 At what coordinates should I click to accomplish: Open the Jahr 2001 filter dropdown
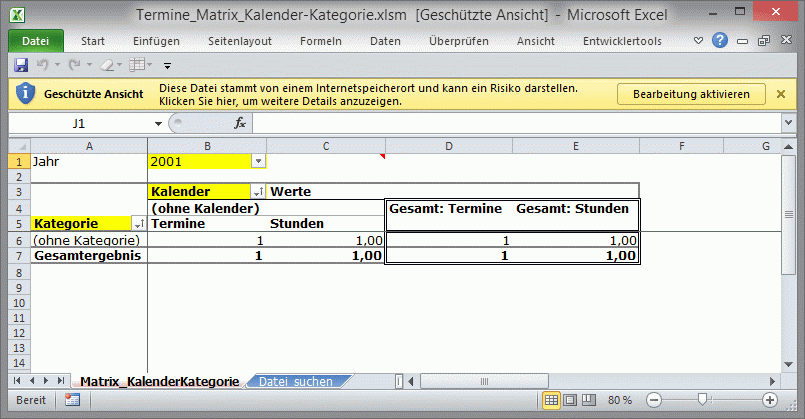pos(258,161)
